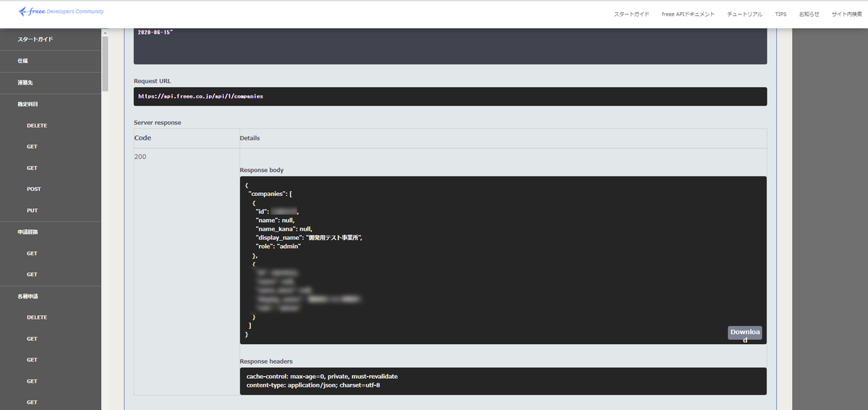Open お知らせ in the top navigation

point(809,14)
